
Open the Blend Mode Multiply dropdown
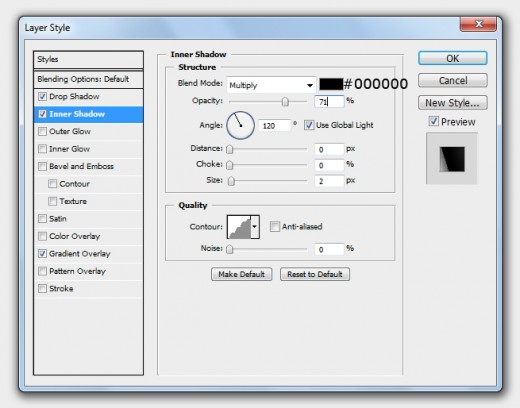point(271,85)
